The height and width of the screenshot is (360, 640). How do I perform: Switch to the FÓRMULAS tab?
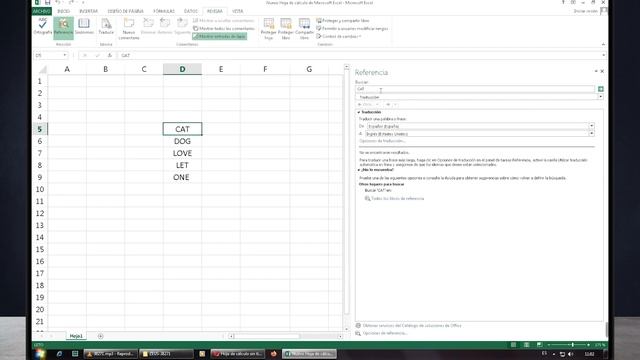click(164, 11)
